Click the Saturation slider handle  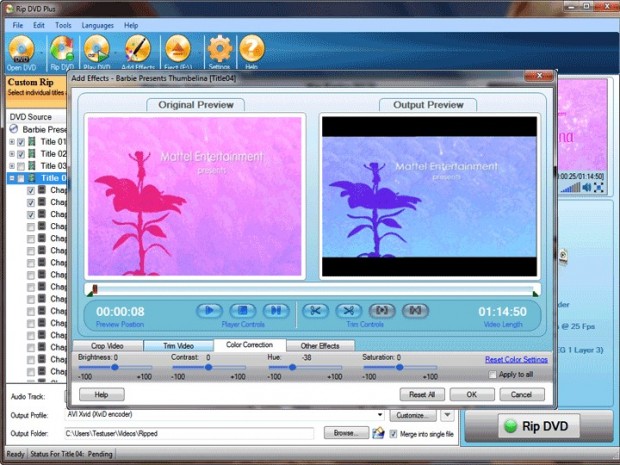[399, 367]
